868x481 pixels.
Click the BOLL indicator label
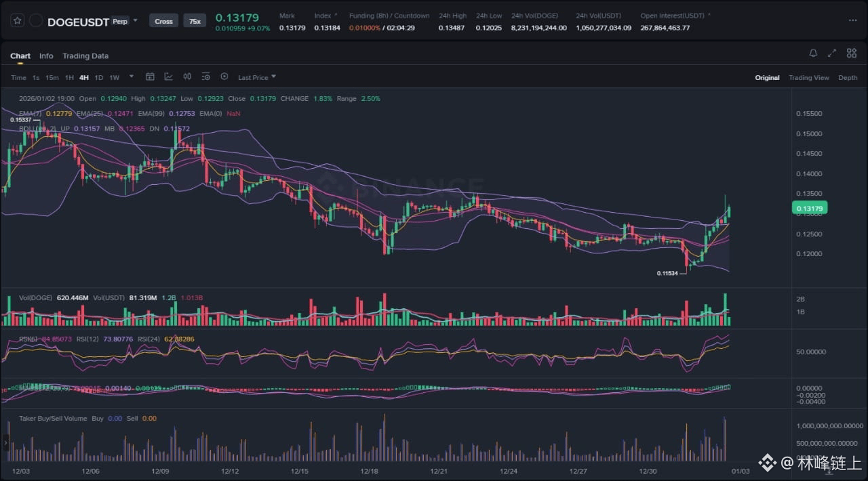tap(37, 128)
